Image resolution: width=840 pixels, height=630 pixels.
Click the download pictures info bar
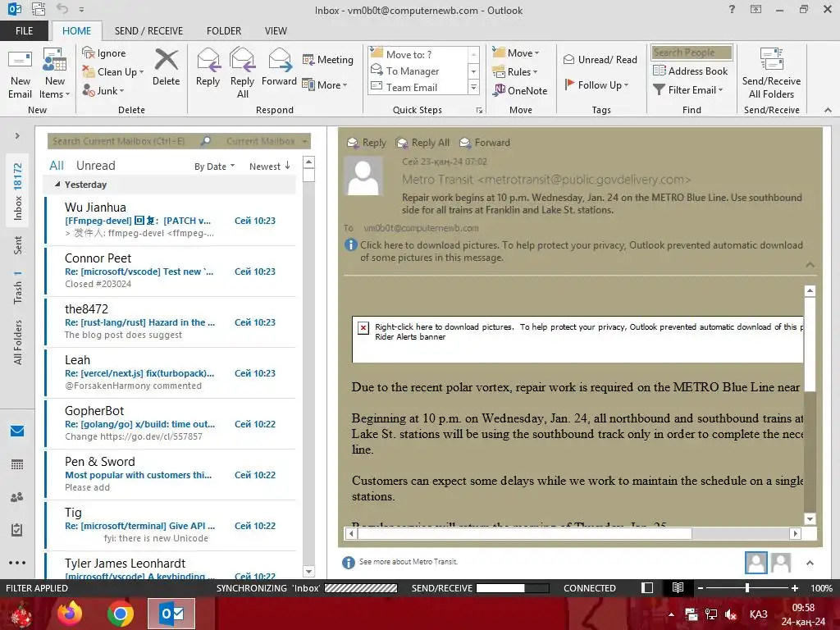pyautogui.click(x=574, y=251)
